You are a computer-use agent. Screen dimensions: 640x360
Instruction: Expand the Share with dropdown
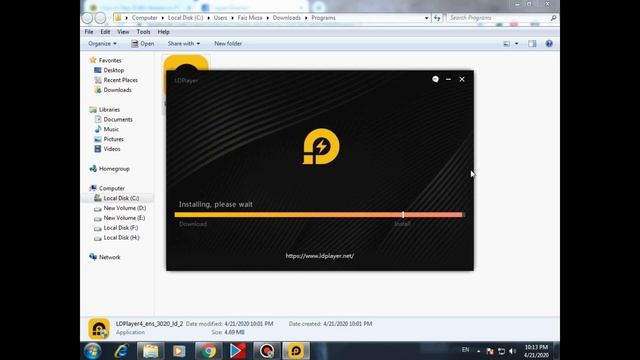tap(184, 44)
